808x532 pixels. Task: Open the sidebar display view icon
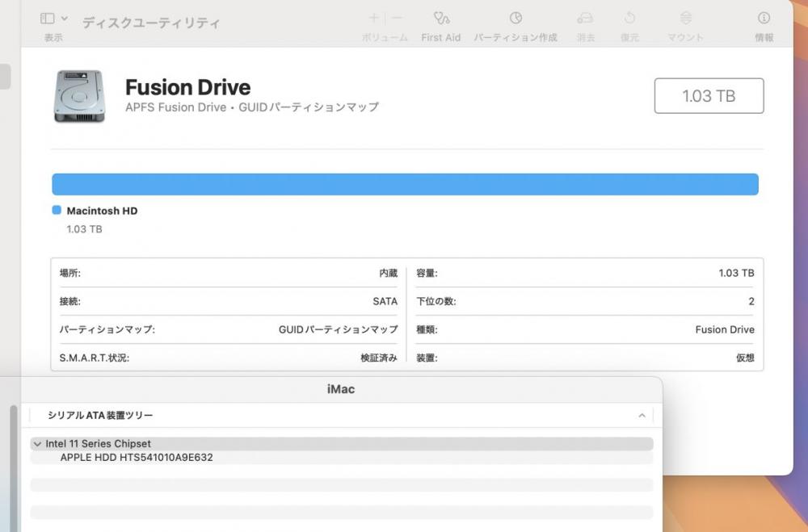click(48, 19)
